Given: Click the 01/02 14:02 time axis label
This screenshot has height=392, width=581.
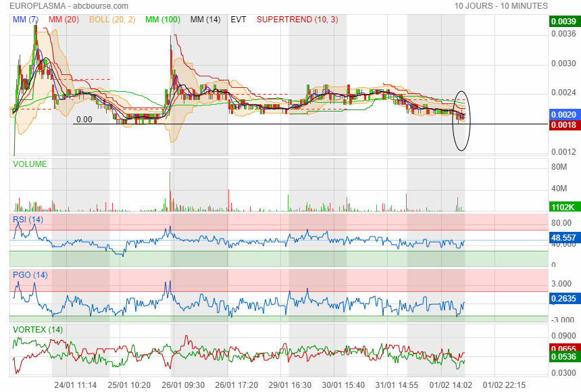Looking at the screenshot, I should click(x=451, y=385).
